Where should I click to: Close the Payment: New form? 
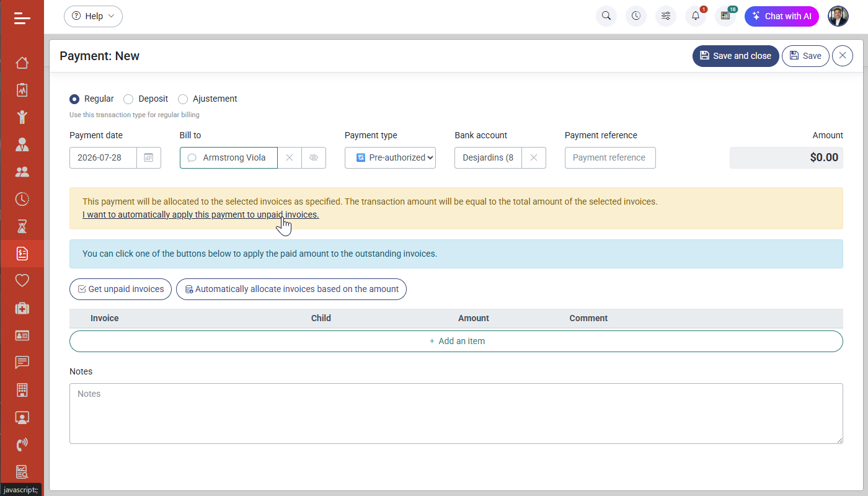tap(843, 56)
